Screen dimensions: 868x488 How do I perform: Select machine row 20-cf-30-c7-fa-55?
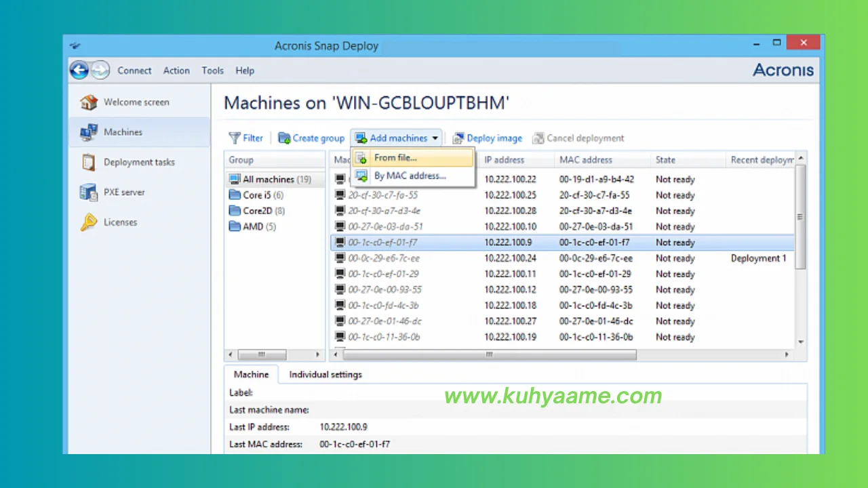[562, 195]
